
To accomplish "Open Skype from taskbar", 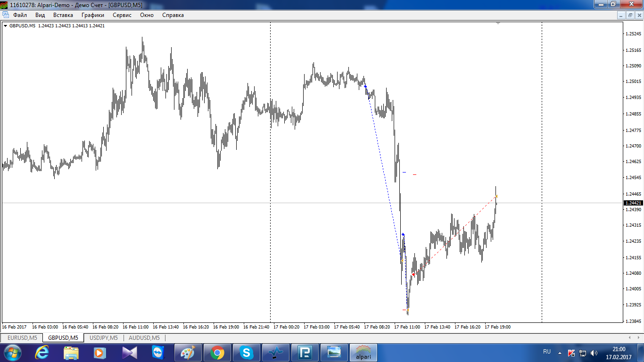I will (246, 353).
